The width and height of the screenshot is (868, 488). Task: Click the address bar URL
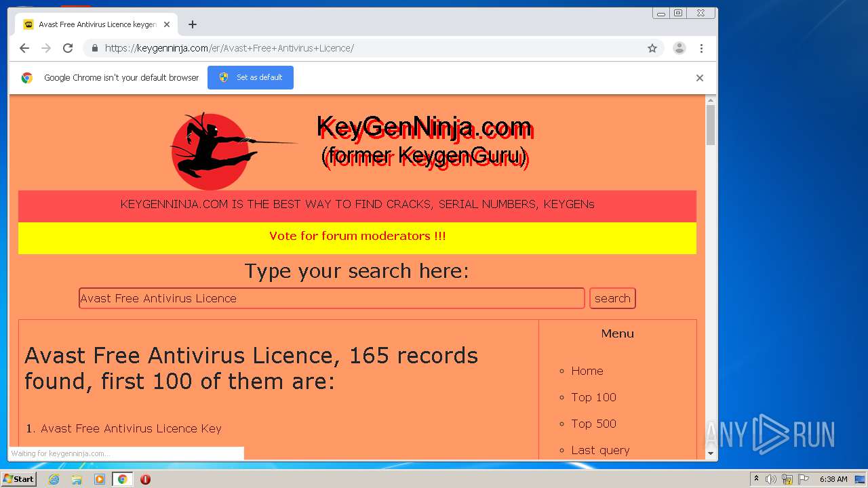(x=229, y=48)
